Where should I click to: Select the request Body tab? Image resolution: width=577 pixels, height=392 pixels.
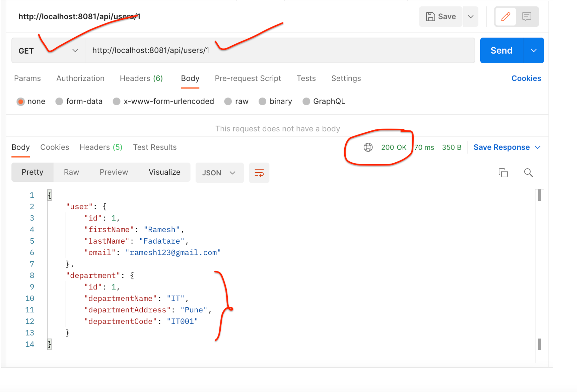190,78
